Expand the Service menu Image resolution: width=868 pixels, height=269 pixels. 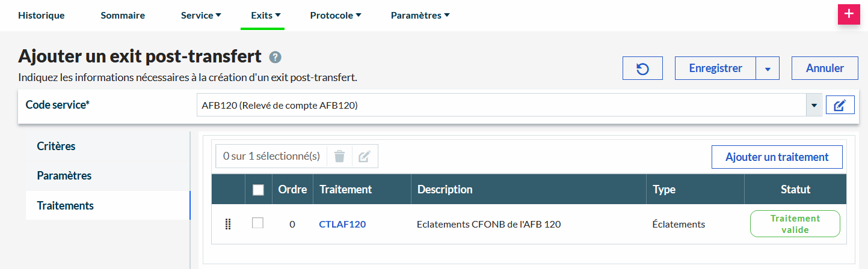coord(201,16)
